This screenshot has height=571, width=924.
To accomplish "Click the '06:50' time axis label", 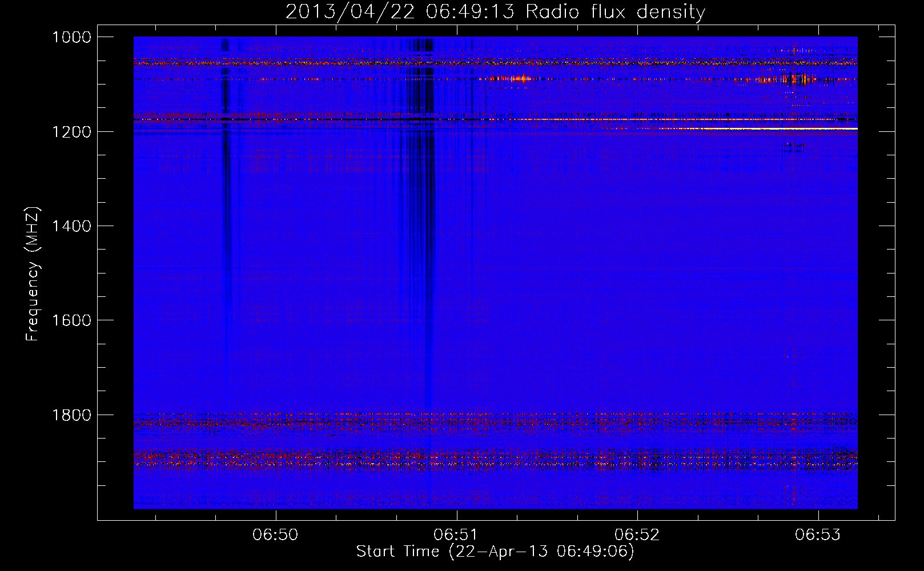I will (276, 535).
